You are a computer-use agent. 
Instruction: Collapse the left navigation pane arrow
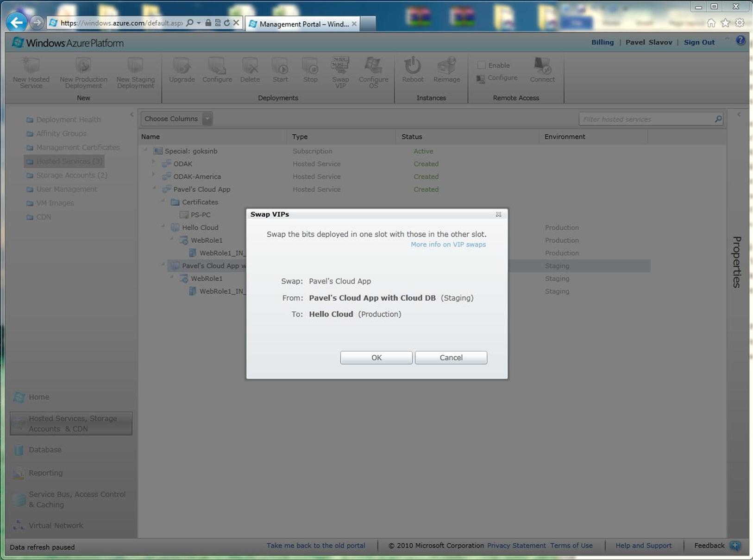[x=132, y=114]
